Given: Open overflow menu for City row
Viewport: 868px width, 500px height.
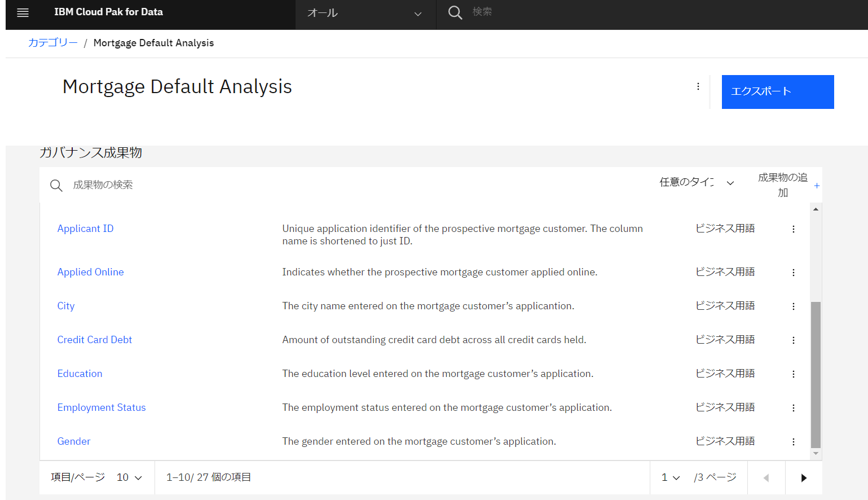Looking at the screenshot, I should click(x=794, y=306).
